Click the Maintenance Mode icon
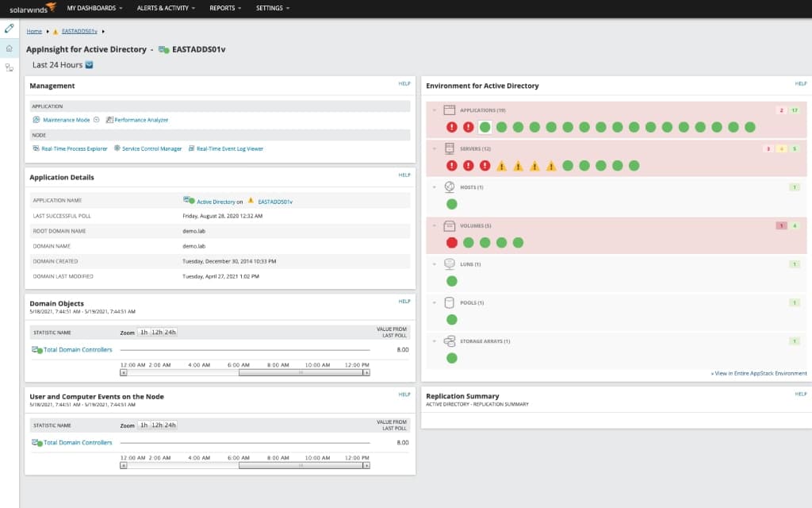This screenshot has width=812, height=508. (x=35, y=119)
